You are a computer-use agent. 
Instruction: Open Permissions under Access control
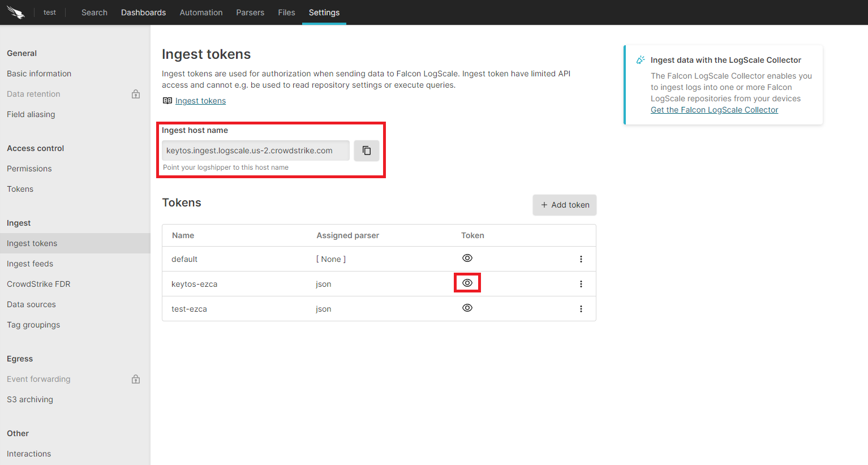29,169
